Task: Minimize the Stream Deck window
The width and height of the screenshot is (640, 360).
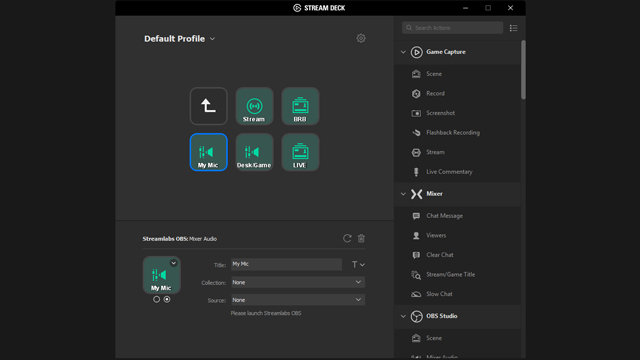Action: (465, 8)
